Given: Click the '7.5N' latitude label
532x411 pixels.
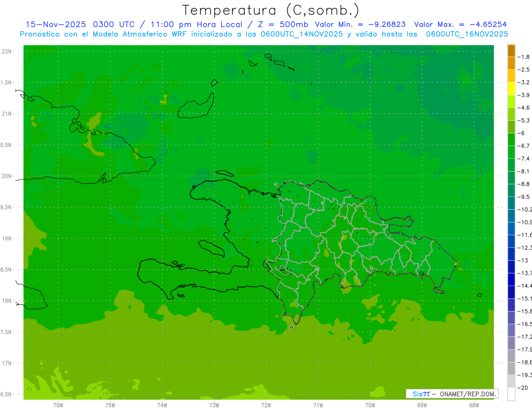Looking at the screenshot, I should click(x=6, y=332).
